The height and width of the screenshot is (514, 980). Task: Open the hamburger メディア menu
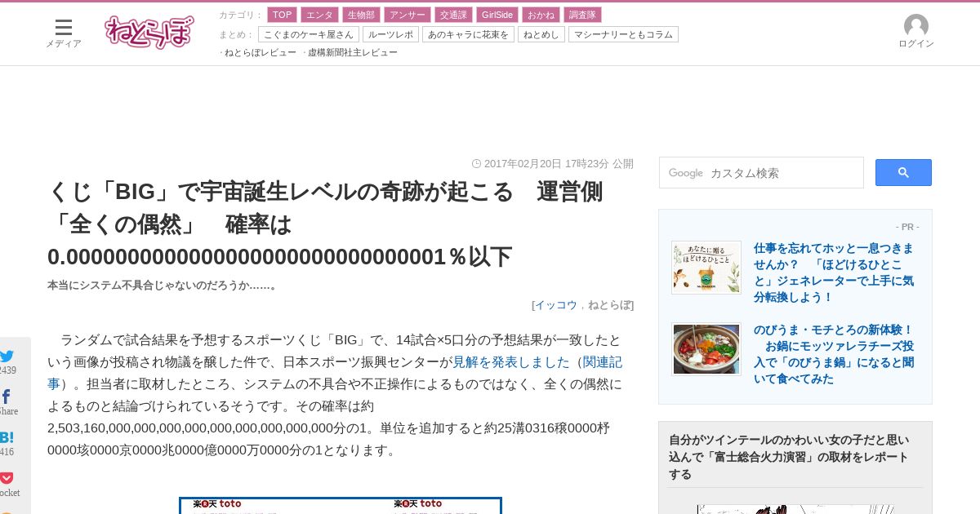coord(63,33)
